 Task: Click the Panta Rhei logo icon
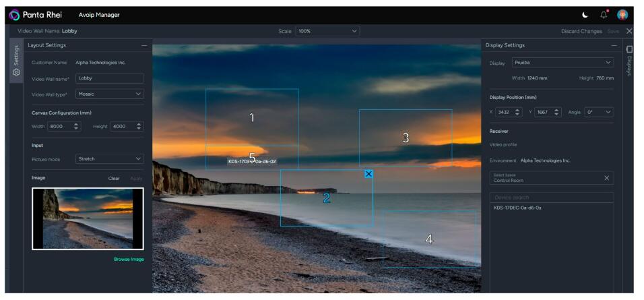14,15
